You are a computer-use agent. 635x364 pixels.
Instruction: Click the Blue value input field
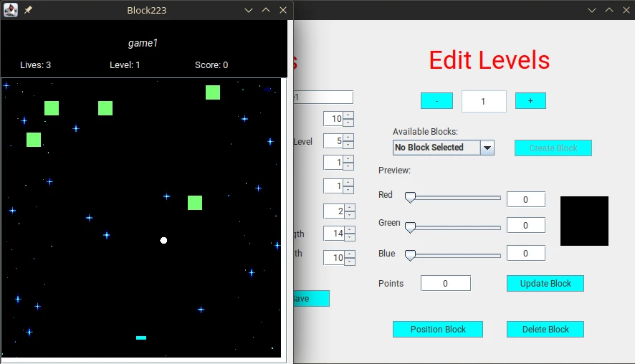coord(526,253)
